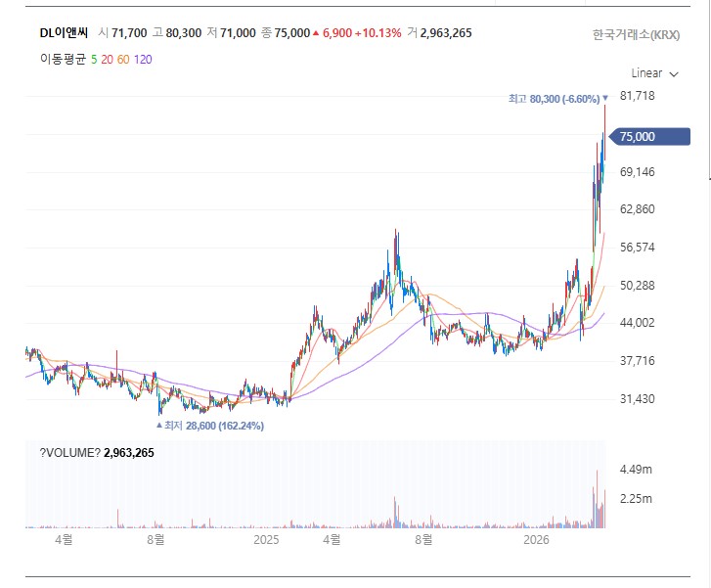Toggle the 120-day moving average

(143, 60)
